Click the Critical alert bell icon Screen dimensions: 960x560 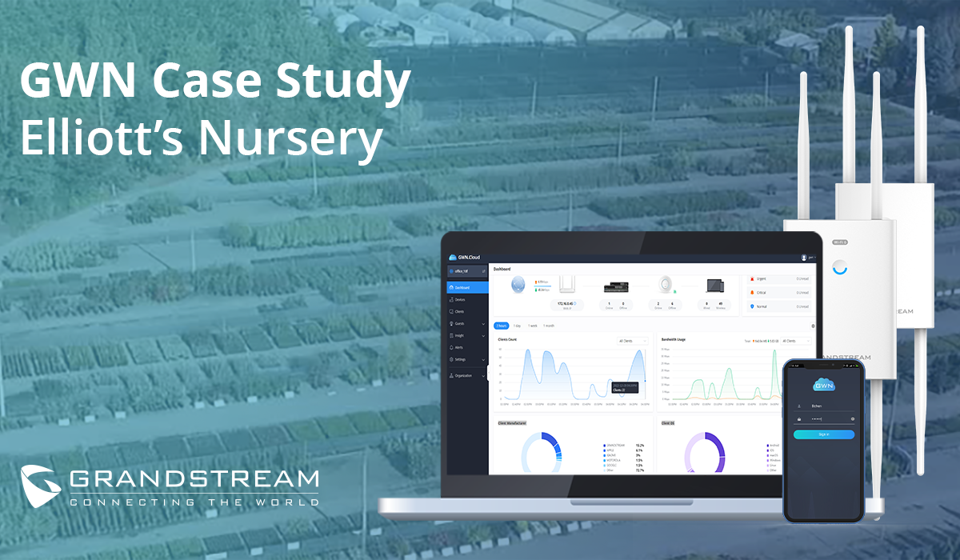(752, 293)
